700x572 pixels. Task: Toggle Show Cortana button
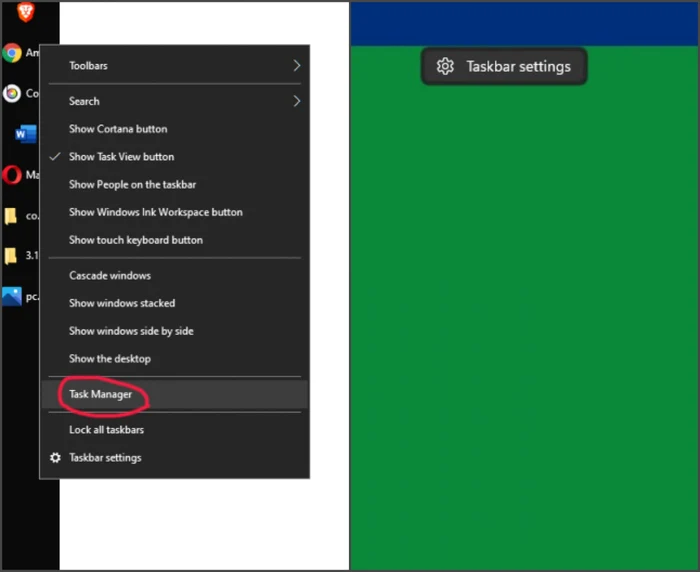click(x=175, y=129)
